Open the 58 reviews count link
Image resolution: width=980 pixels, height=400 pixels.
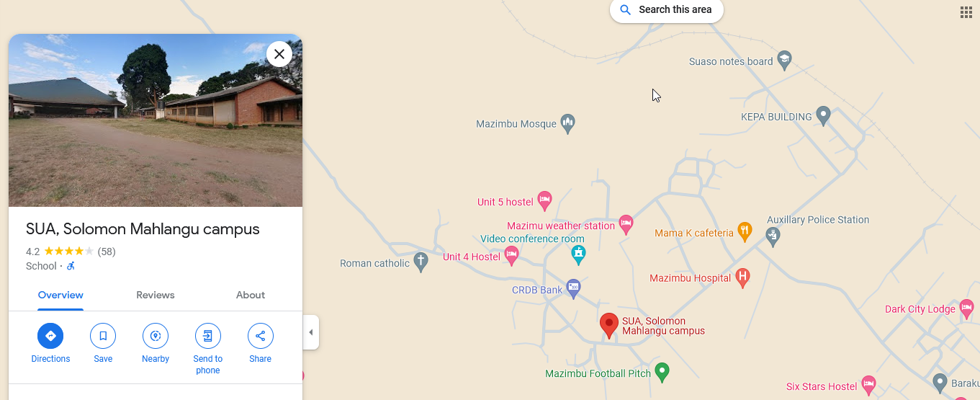(107, 252)
